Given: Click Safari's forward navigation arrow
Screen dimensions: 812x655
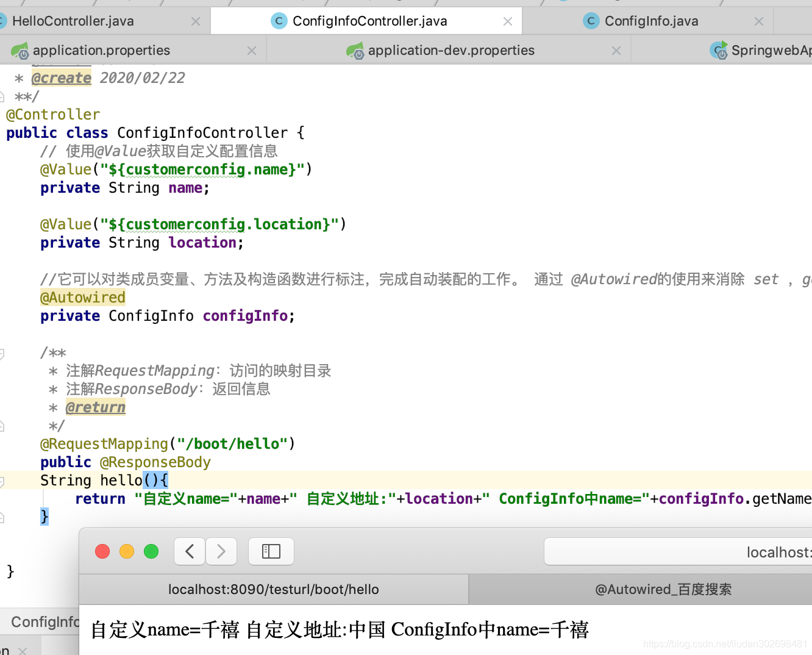Looking at the screenshot, I should 221,551.
